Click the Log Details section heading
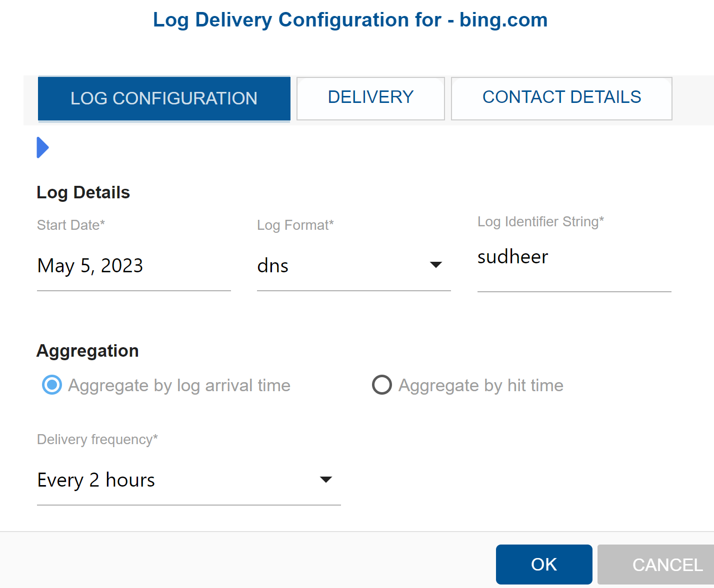The image size is (714, 588). [x=83, y=192]
